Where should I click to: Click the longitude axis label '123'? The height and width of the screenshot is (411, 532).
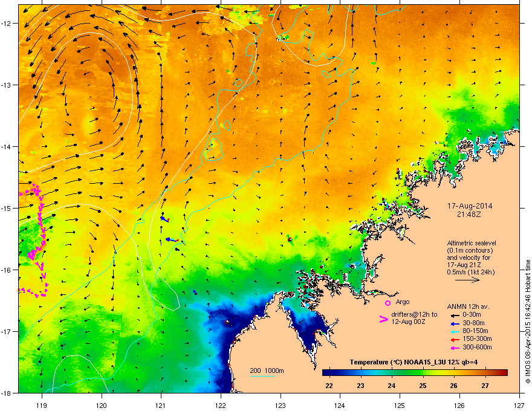coord(281,405)
